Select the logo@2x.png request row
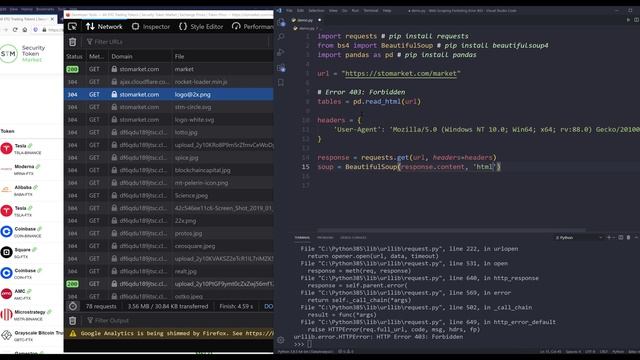This screenshot has height=360, width=640. [169, 94]
